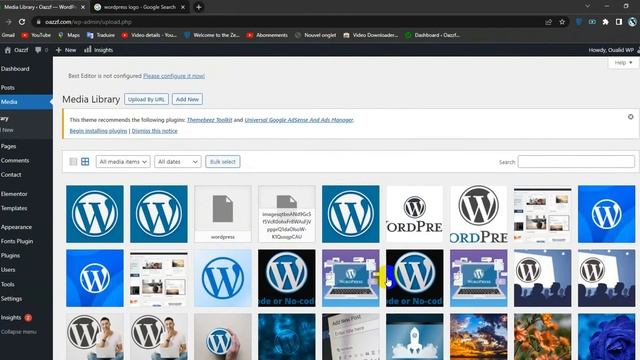Open the YouTube bookmark
This screenshot has height=360, width=640.
[x=36, y=35]
